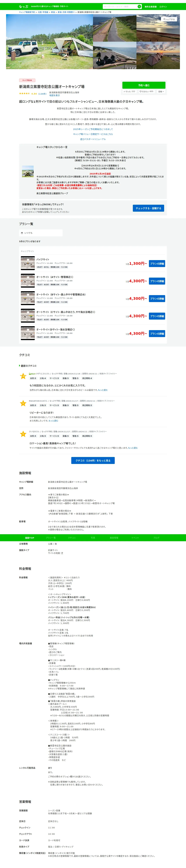Open the aerial coastline campsite photo
This screenshot has height=868, width=186.
pyautogui.click(x=115, y=28)
